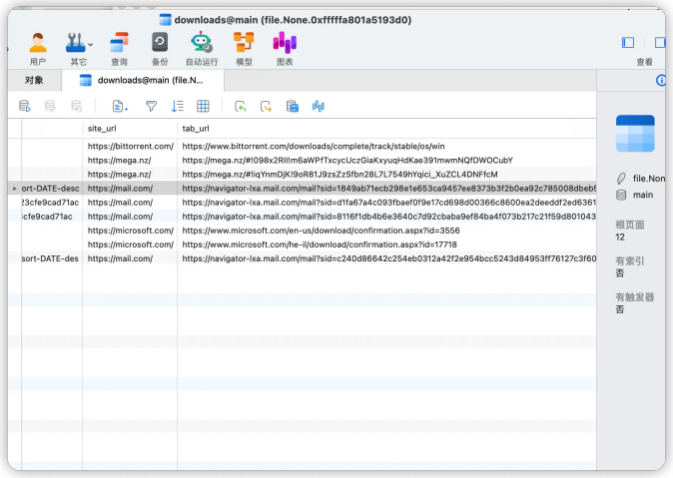
Task: Open the text document dropdown in toolbar
Action: [120, 106]
